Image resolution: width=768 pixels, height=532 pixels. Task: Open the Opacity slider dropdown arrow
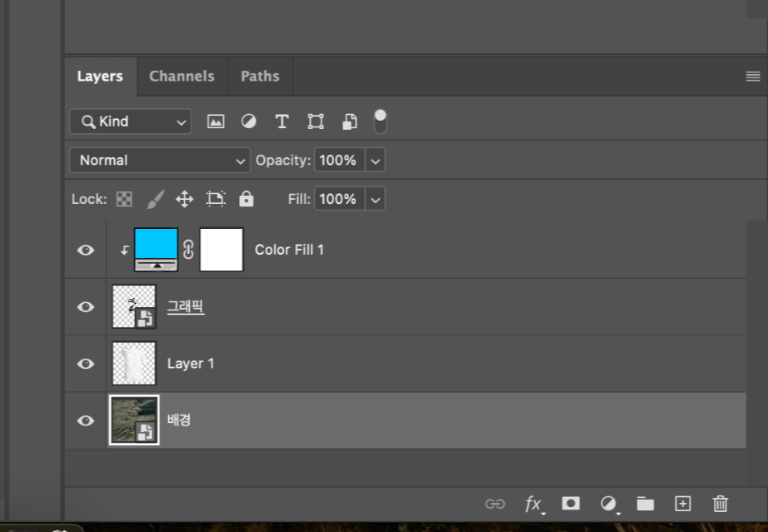tap(375, 160)
